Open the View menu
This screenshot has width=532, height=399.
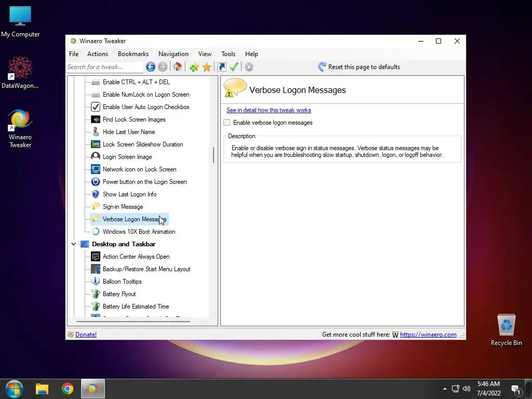coord(205,54)
